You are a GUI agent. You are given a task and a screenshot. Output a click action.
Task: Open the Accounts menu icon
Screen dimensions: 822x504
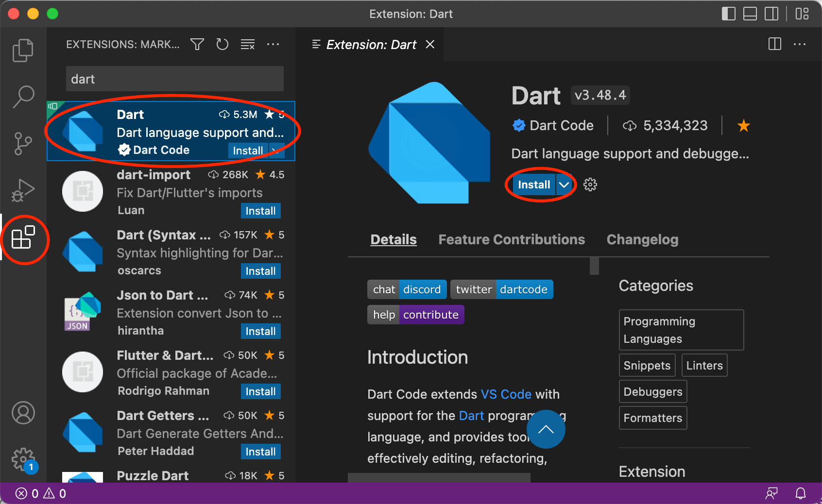point(23,413)
